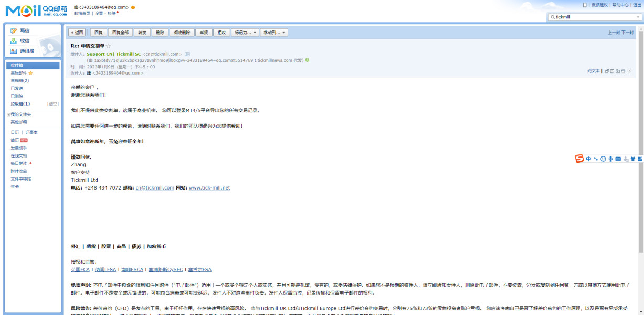Click the 举报 report button

pos(204,33)
